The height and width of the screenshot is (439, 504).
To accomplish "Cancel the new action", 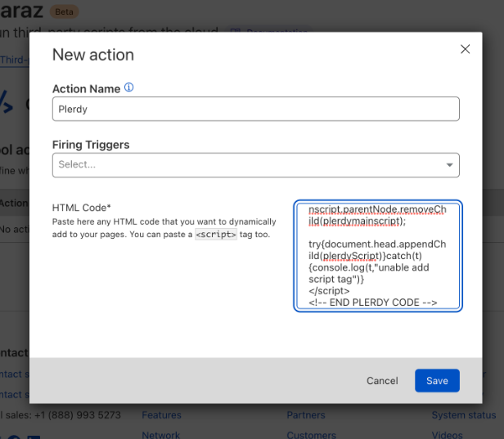I will 382,381.
